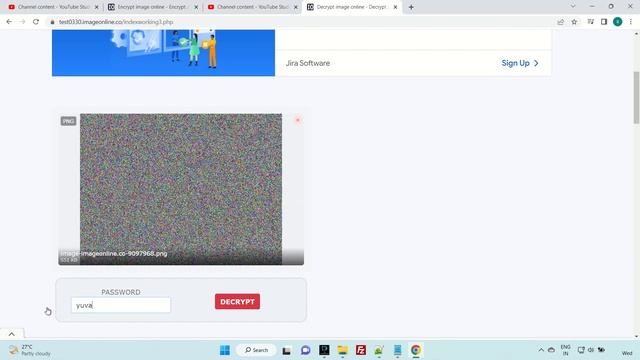Bookmark this page with star
The width and height of the screenshot is (640, 360).
(574, 22)
